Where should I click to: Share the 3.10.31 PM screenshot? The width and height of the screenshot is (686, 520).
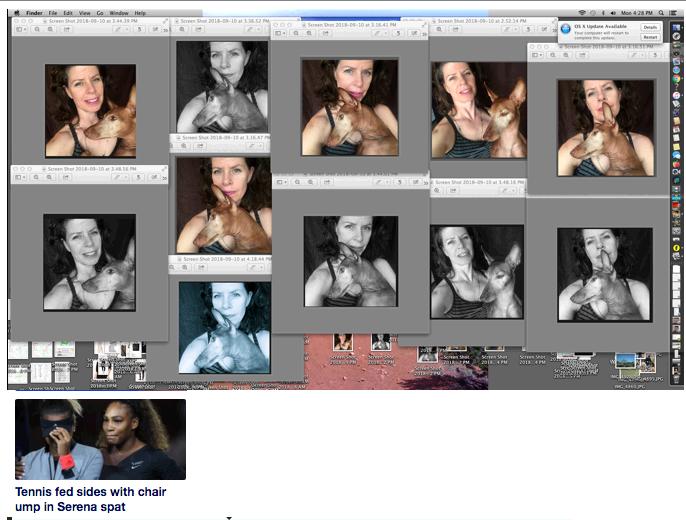pyautogui.click(x=582, y=55)
